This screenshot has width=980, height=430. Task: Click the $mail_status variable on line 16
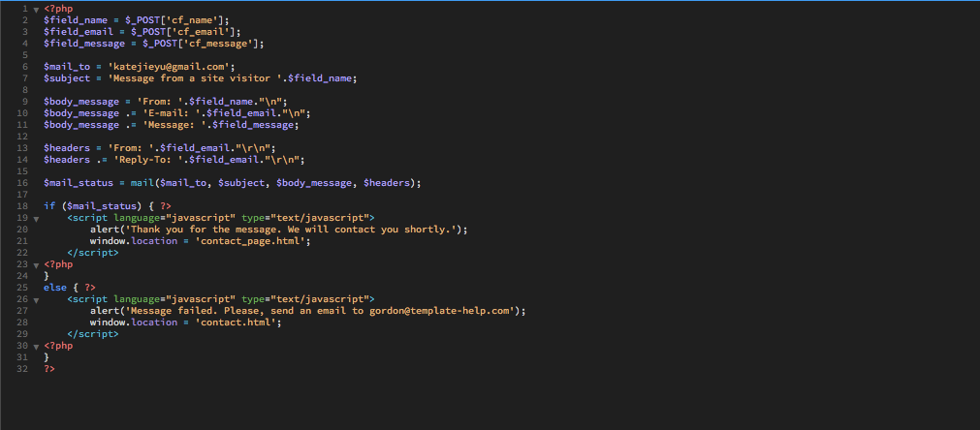click(x=79, y=183)
